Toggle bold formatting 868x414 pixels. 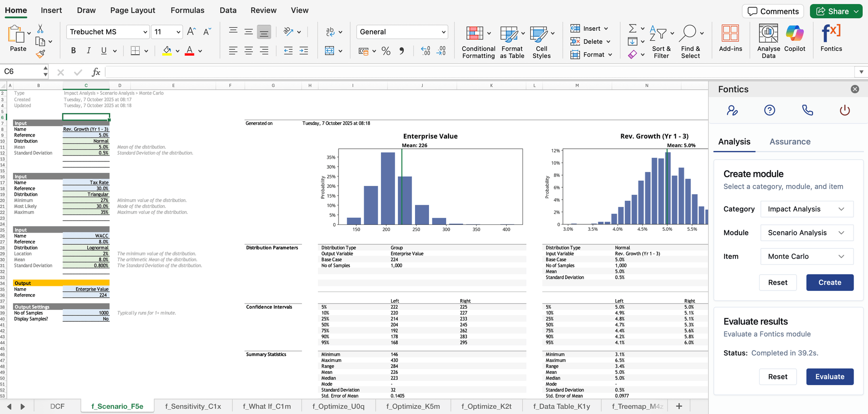[x=73, y=50]
